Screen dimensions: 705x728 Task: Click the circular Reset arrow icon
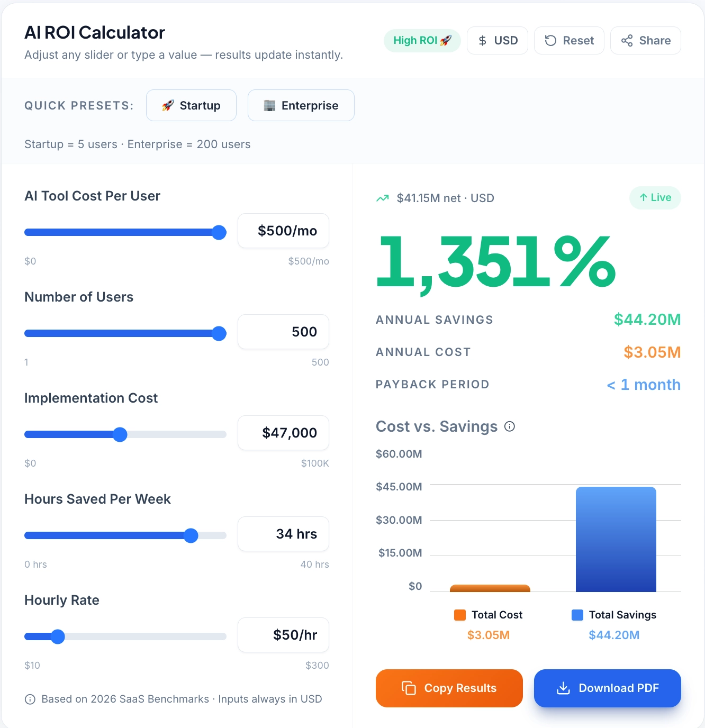550,40
